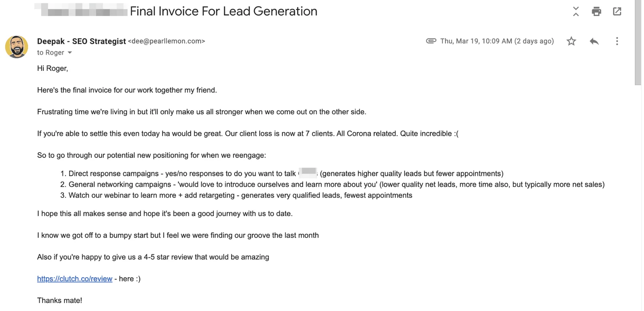Image resolution: width=644 pixels, height=311 pixels.
Task: Open the clutch.co/review link
Action: [74, 279]
